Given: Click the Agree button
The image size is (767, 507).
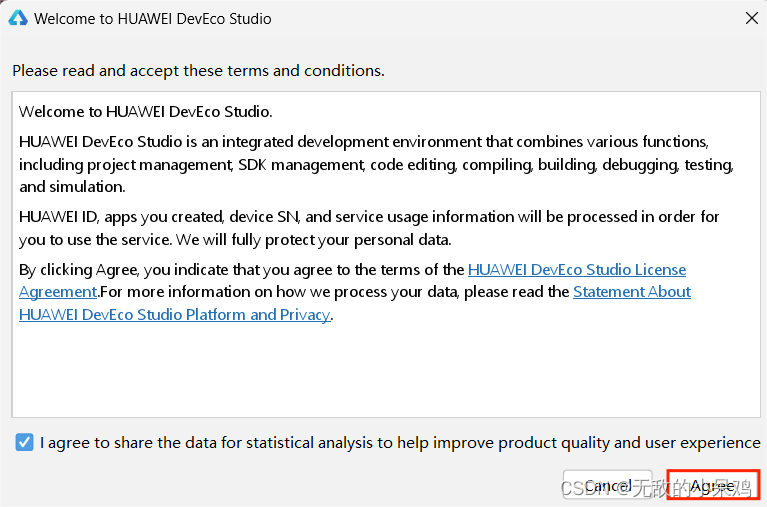Looking at the screenshot, I should pyautogui.click(x=714, y=486).
